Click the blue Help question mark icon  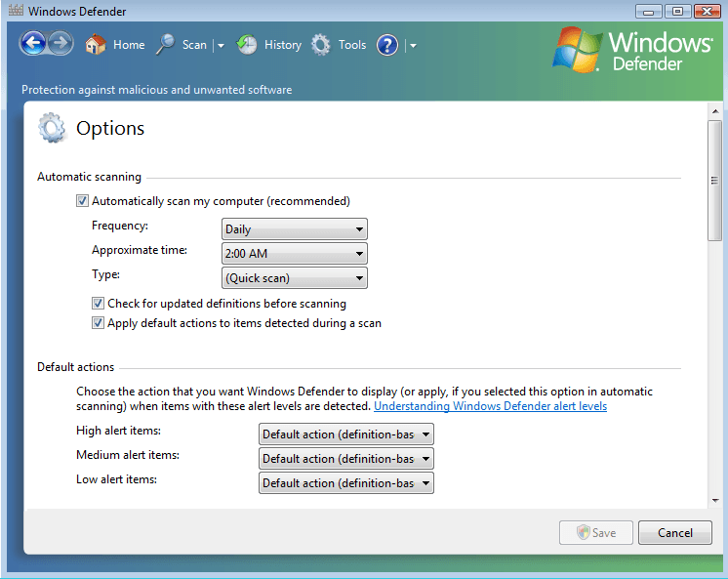387,45
